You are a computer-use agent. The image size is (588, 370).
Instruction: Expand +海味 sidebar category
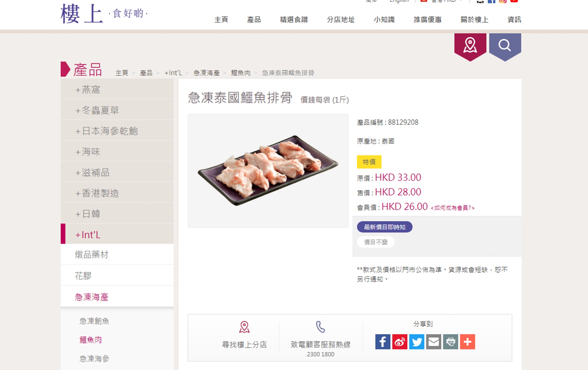point(117,151)
